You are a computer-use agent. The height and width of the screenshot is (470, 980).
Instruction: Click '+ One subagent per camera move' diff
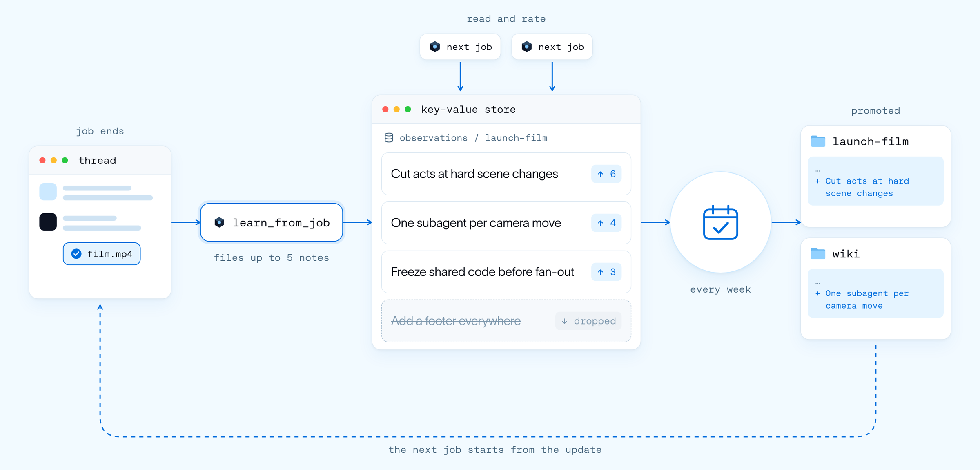[x=862, y=299]
